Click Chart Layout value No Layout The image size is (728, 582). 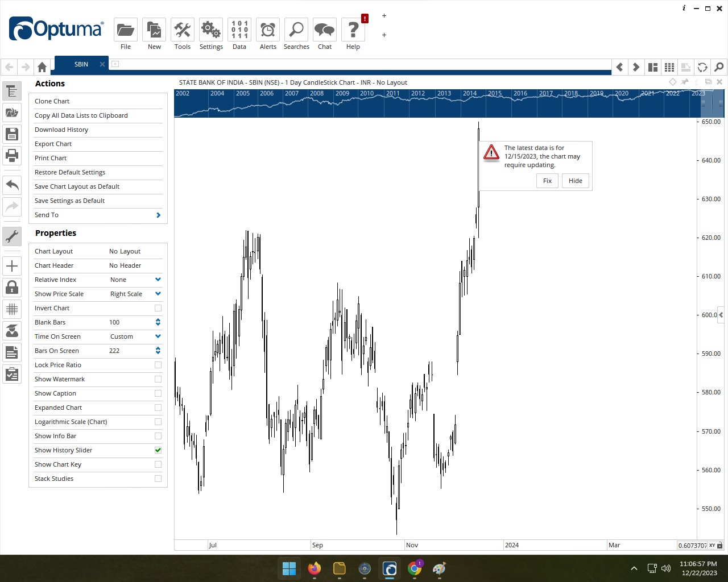125,251
